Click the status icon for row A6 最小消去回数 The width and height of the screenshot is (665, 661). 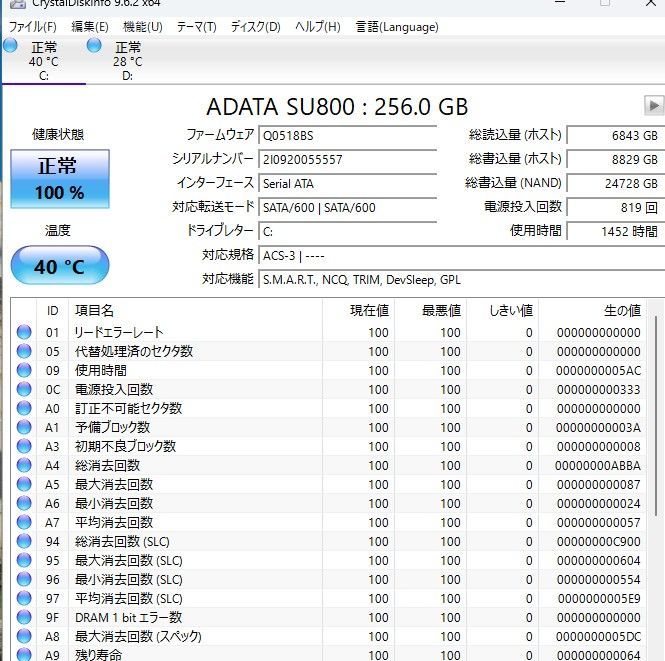click(24, 503)
